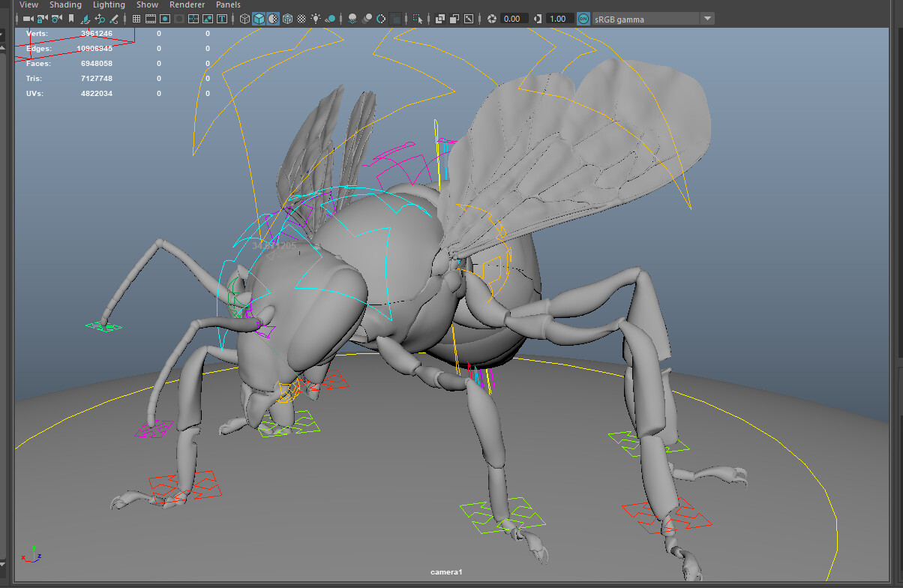Click the Multisample Anti-aliasing icon

pyautogui.click(x=381, y=19)
